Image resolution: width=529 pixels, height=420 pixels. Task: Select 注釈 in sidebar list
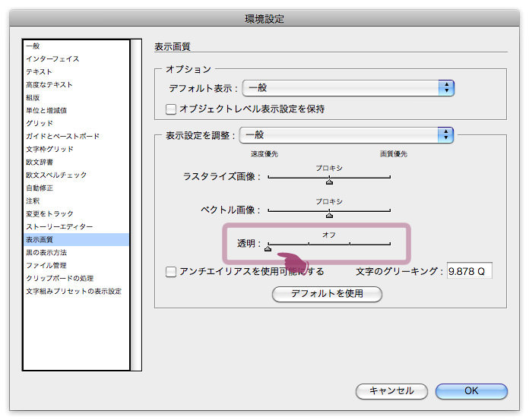(x=77, y=201)
